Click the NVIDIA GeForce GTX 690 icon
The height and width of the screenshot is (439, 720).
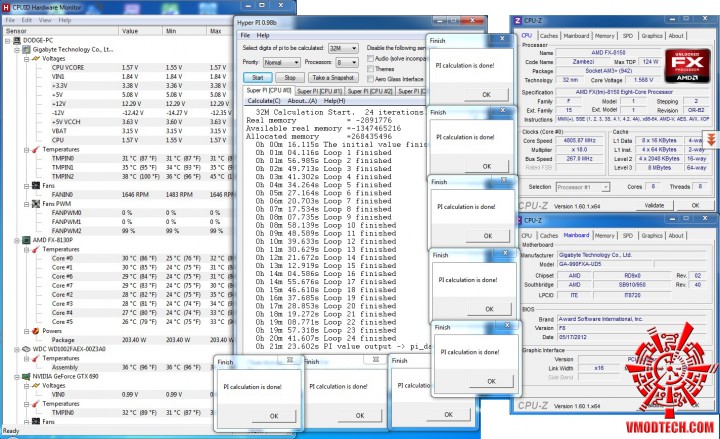26,376
